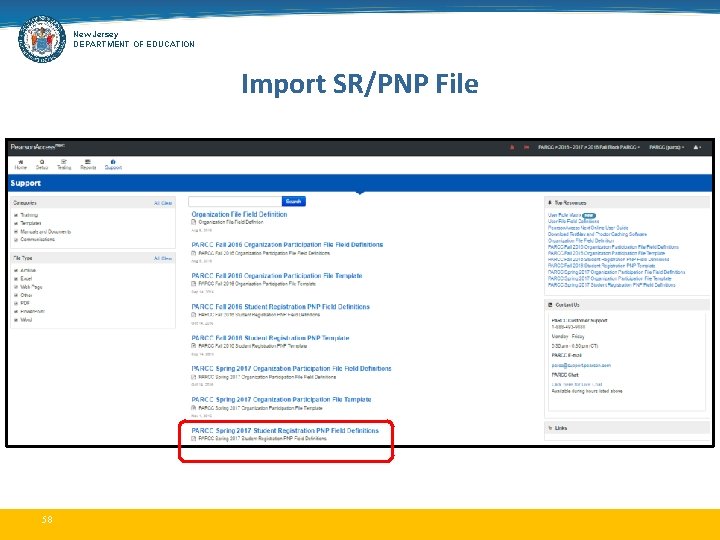Click the pin icon beside Top Resources
Screen dimensions: 720x540
coord(550,202)
